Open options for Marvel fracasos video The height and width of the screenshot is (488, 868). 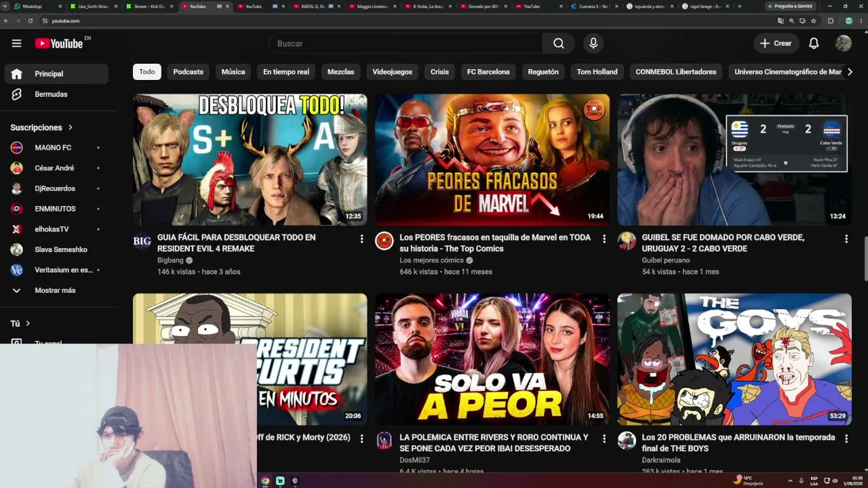(604, 239)
